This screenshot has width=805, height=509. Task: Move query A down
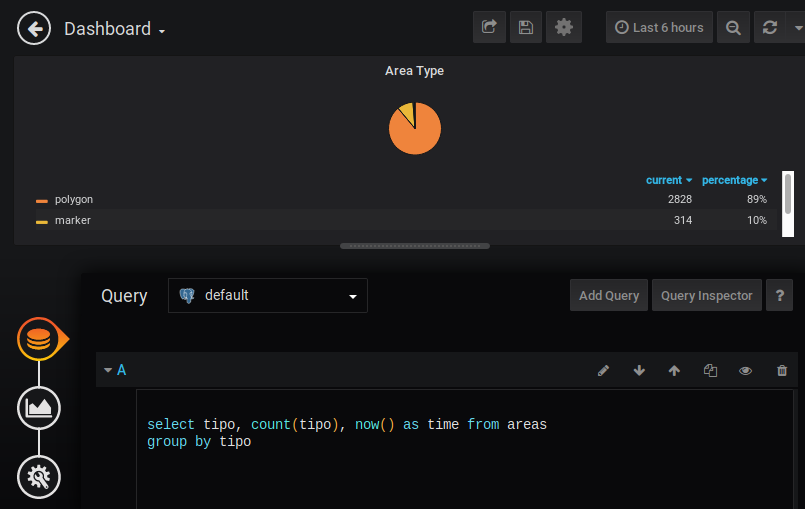coord(639,370)
